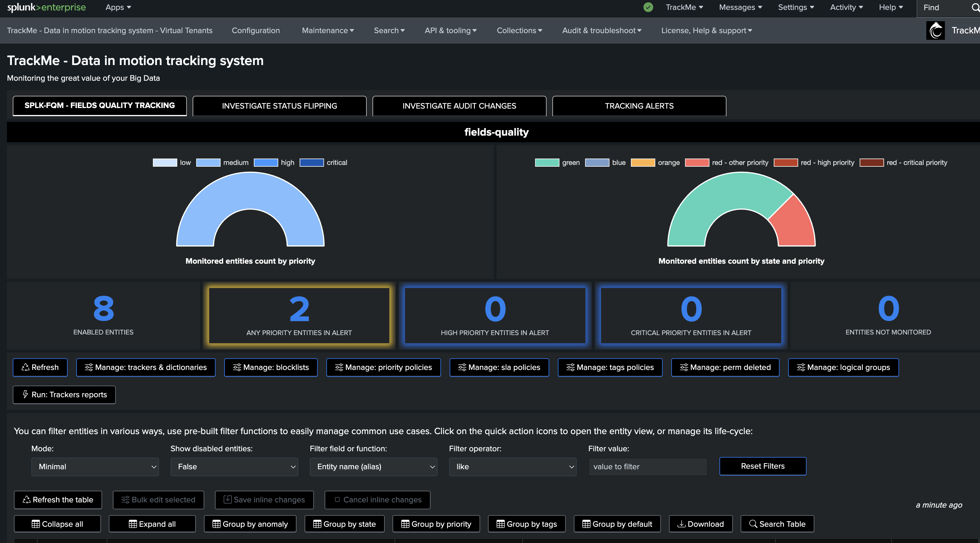The height and width of the screenshot is (543, 980).
Task: Click the Critical Priority Entities in Alert panel
Action: point(691,316)
